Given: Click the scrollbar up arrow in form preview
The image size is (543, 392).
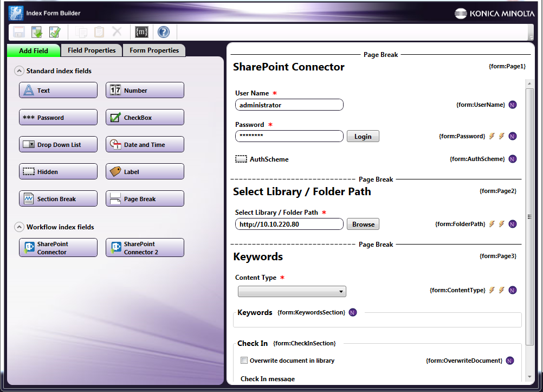Looking at the screenshot, I should coord(529,83).
